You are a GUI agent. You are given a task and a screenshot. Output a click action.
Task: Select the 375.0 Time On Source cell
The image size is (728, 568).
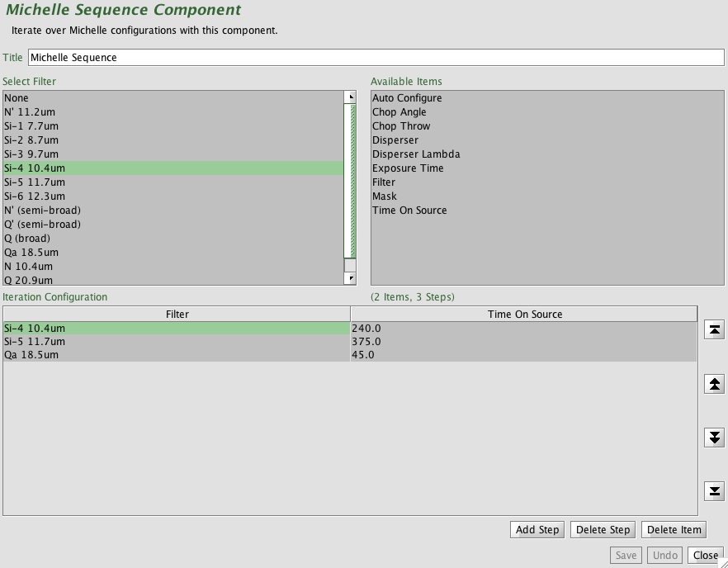(523, 341)
